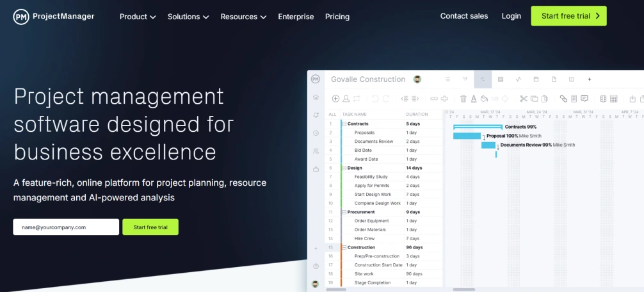Add a new view with the plus tab
Image resolution: width=644 pixels, height=292 pixels.
(589, 79)
